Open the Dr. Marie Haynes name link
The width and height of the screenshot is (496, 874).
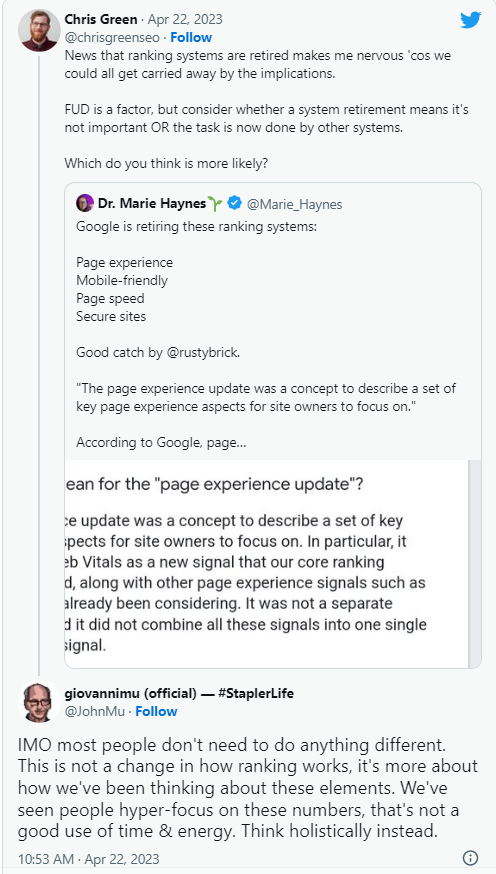[x=152, y=204]
